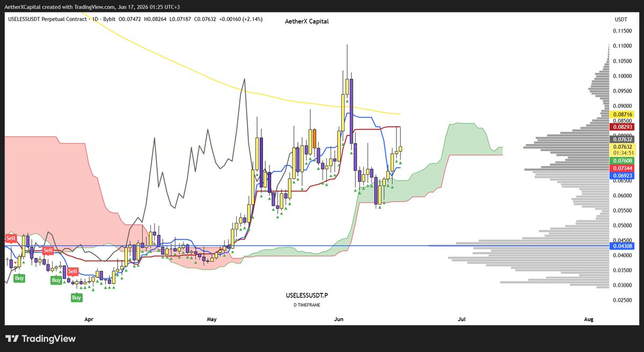Click the 0.11000 price axis label
The height and width of the screenshot is (352, 644).
coord(623,46)
